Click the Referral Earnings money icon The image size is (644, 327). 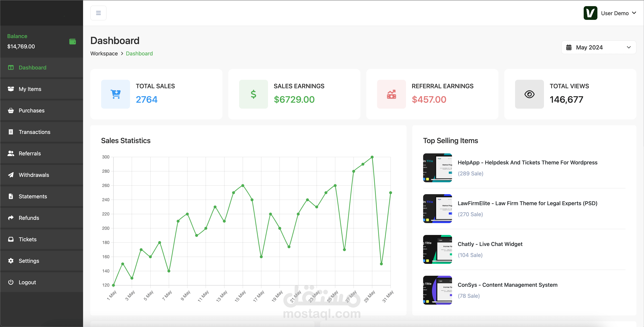[391, 94]
